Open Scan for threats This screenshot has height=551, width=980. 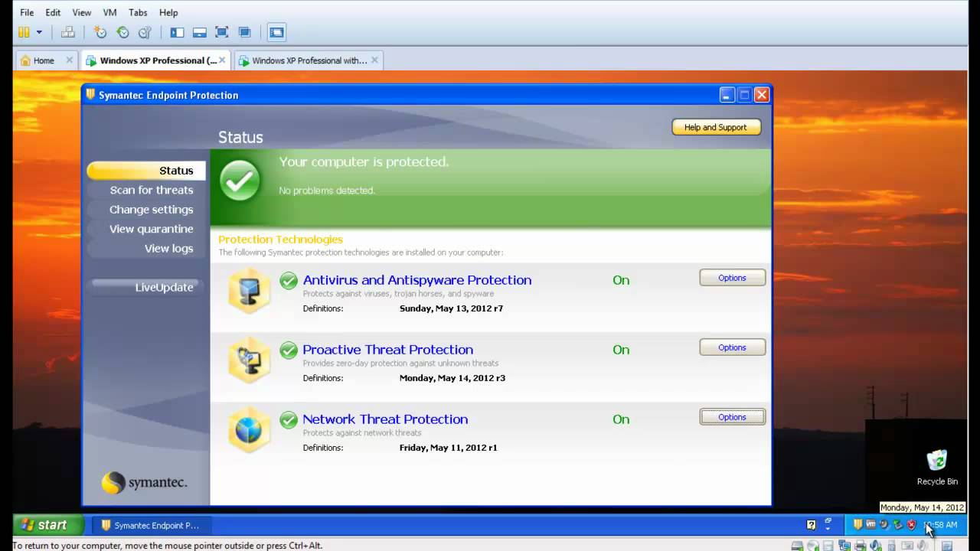tap(152, 190)
